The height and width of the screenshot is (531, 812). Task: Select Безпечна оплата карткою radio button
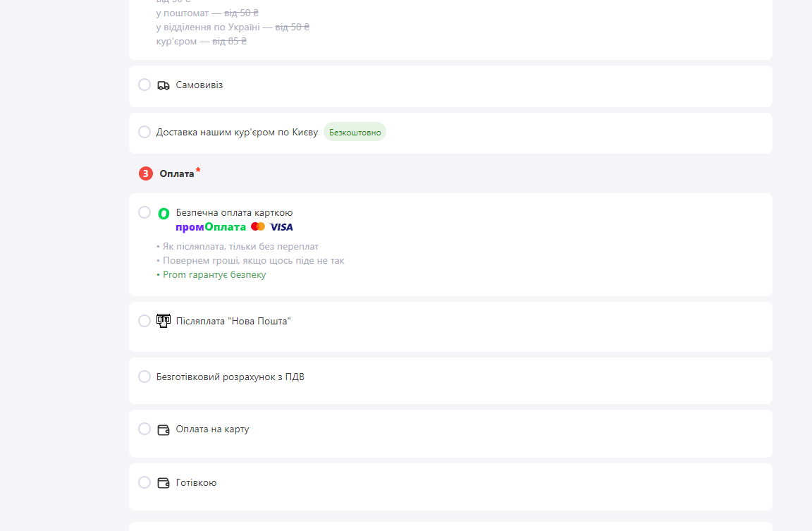point(144,212)
